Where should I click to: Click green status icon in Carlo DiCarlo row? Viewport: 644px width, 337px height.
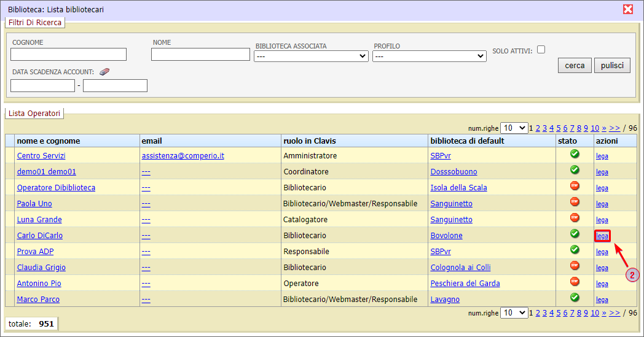(575, 233)
